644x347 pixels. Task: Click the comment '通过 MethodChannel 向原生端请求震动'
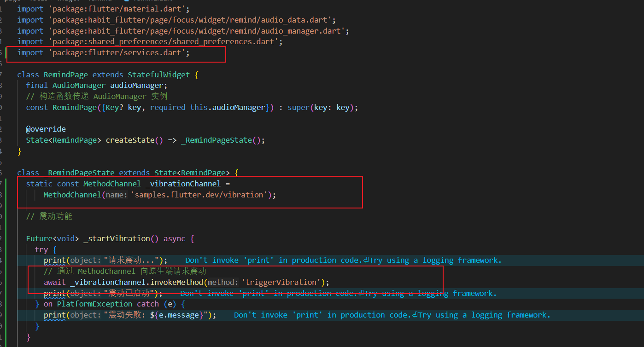[125, 271]
